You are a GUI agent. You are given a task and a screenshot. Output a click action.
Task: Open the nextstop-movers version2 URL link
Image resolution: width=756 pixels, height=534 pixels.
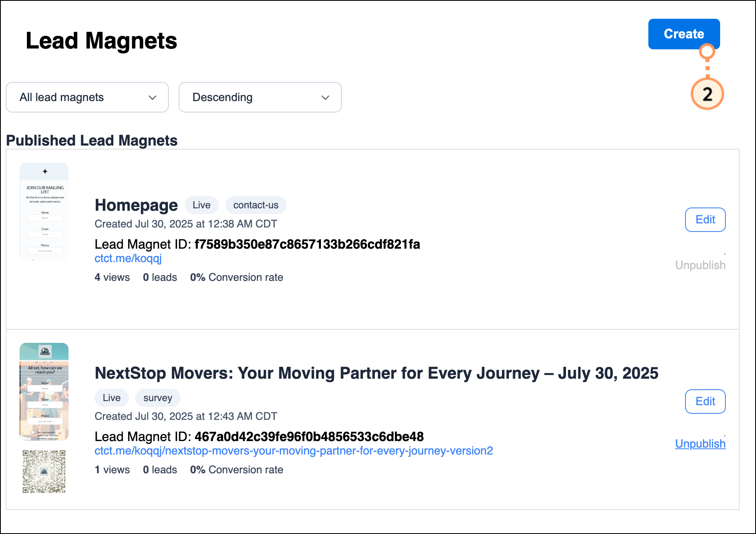click(294, 451)
